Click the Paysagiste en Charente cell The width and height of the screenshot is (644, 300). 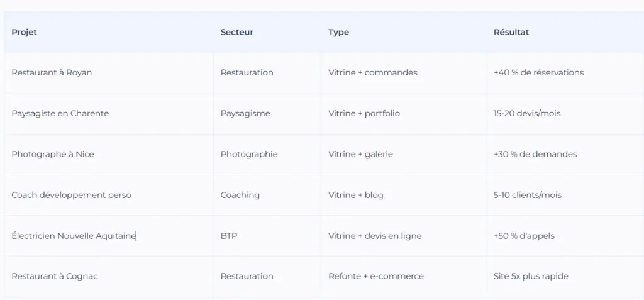point(60,113)
